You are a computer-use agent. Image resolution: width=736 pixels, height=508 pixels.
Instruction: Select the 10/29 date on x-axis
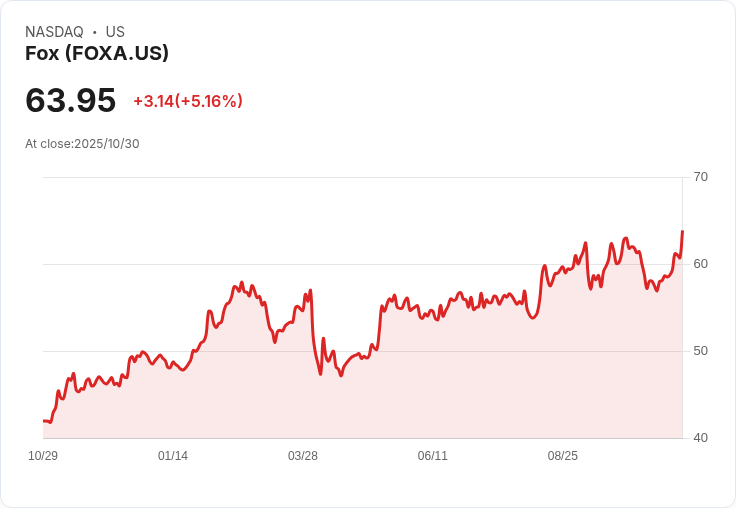point(43,456)
